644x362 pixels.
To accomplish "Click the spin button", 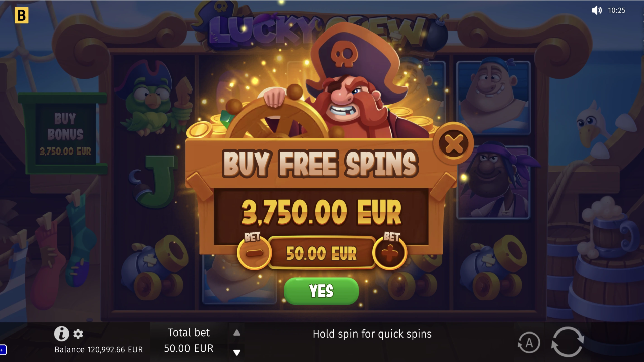I will coord(568,342).
